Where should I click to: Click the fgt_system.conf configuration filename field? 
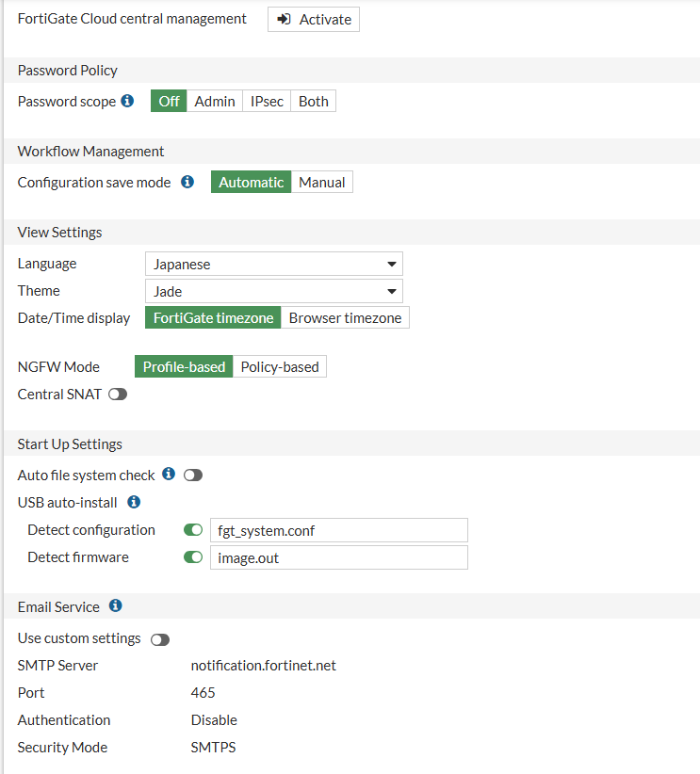[339, 531]
